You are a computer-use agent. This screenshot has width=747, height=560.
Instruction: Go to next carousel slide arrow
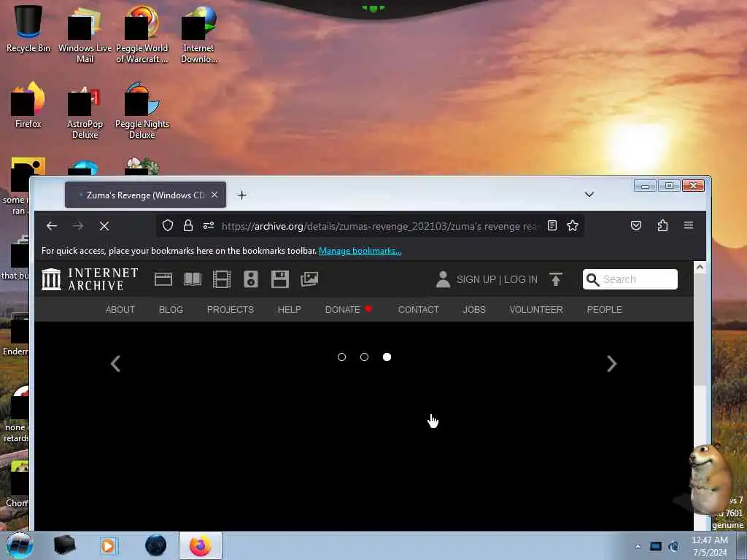[x=612, y=364]
